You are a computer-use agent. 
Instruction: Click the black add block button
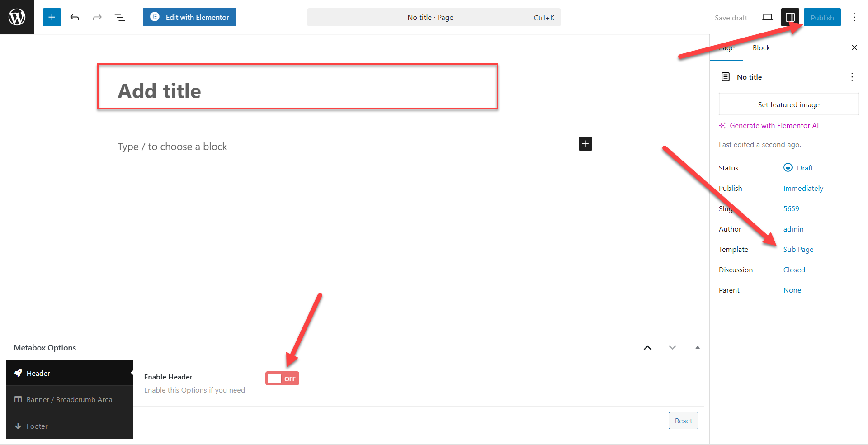pyautogui.click(x=585, y=144)
